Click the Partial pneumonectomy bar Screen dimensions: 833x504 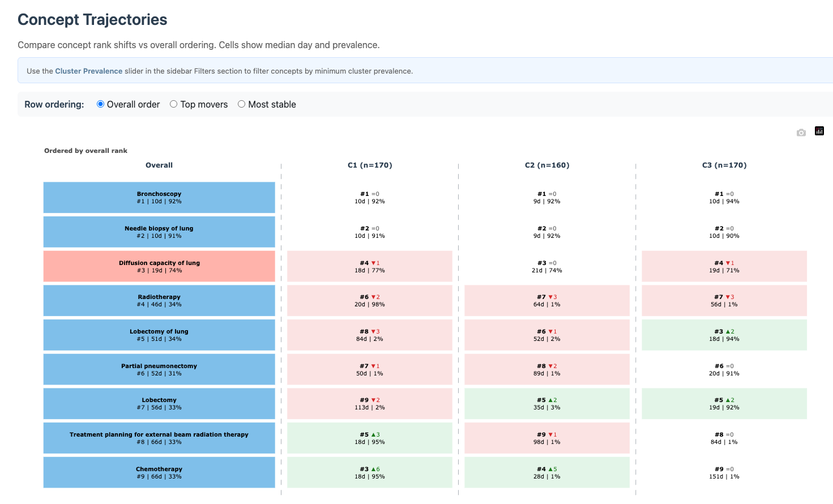pyautogui.click(x=159, y=370)
